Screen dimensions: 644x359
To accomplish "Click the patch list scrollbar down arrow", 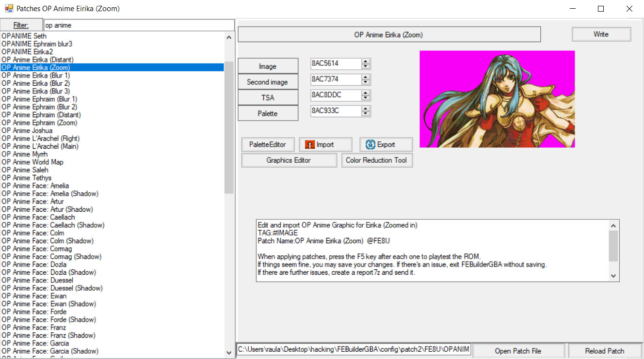I will pos(229,353).
